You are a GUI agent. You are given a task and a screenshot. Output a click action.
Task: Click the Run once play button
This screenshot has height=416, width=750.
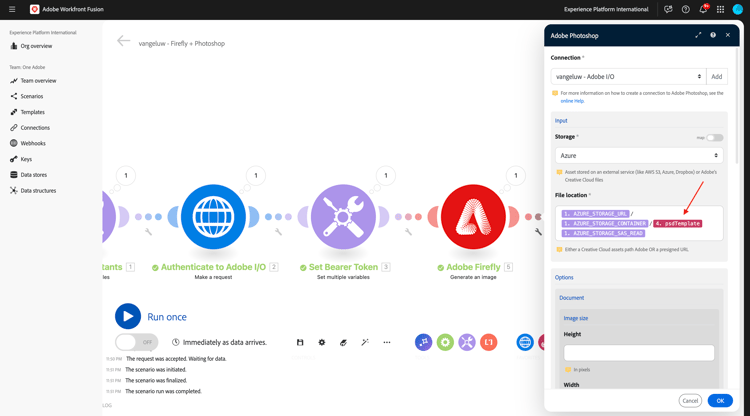click(x=128, y=316)
